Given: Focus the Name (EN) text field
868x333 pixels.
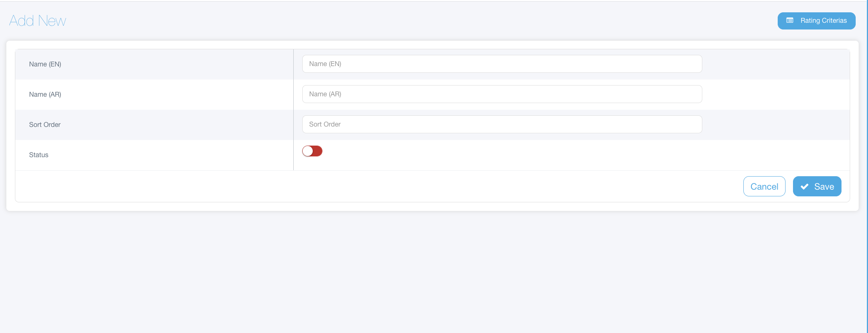Looking at the screenshot, I should pos(502,64).
